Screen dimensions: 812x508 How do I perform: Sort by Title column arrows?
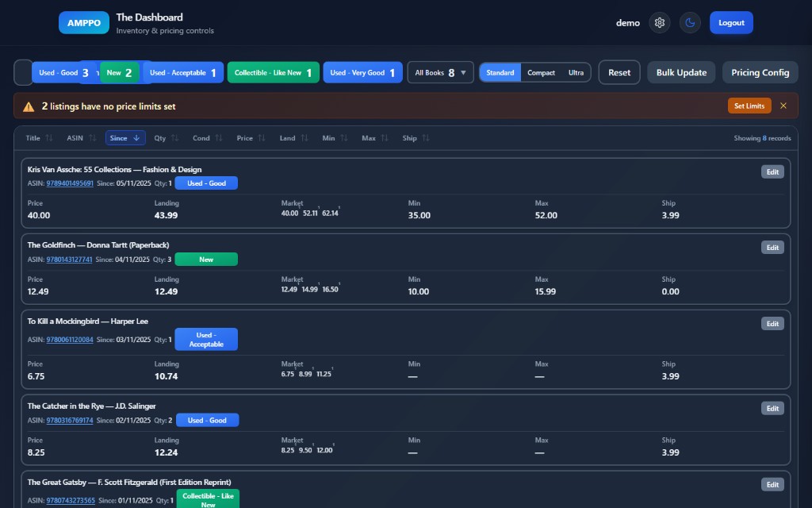pyautogui.click(x=49, y=138)
